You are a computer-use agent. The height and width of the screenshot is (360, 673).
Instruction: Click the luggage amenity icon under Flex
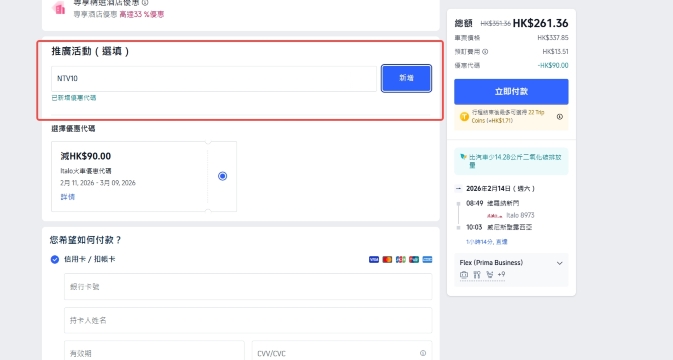click(464, 275)
